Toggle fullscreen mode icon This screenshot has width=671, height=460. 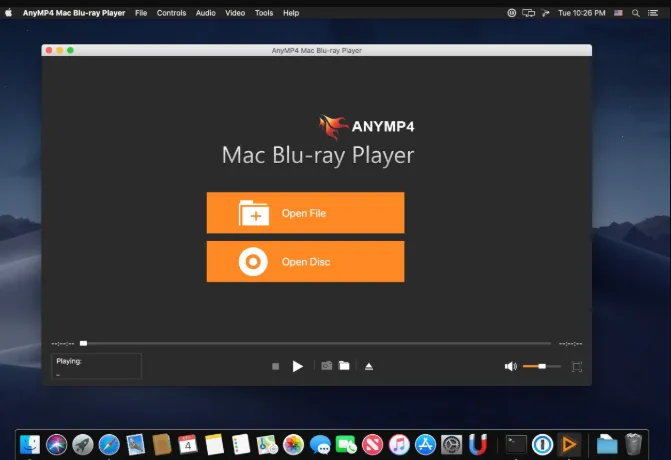(576, 367)
